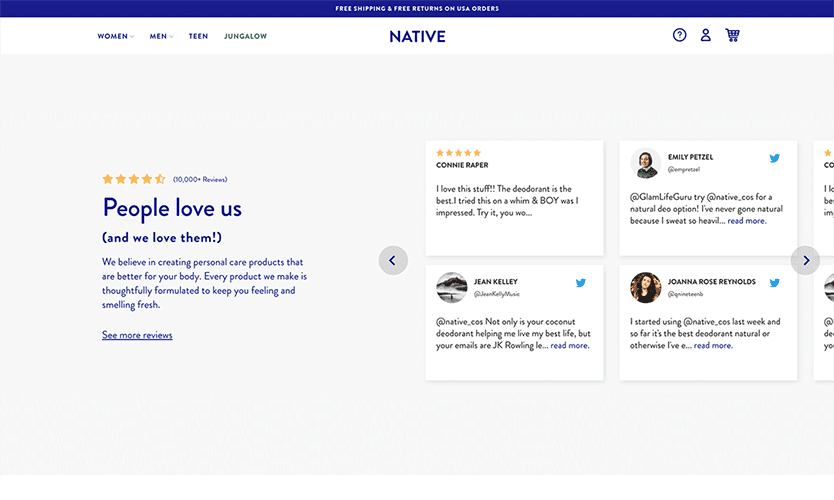Click the @JeanKellyMusic handle
The height and width of the screenshot is (500, 834).
point(497,294)
